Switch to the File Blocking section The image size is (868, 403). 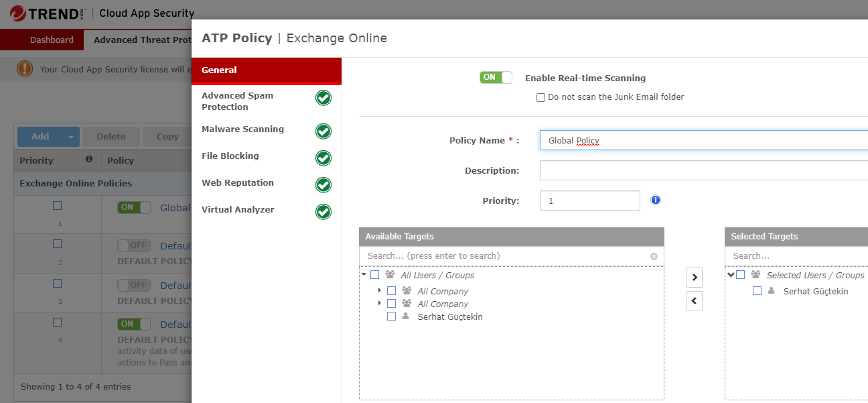[230, 156]
